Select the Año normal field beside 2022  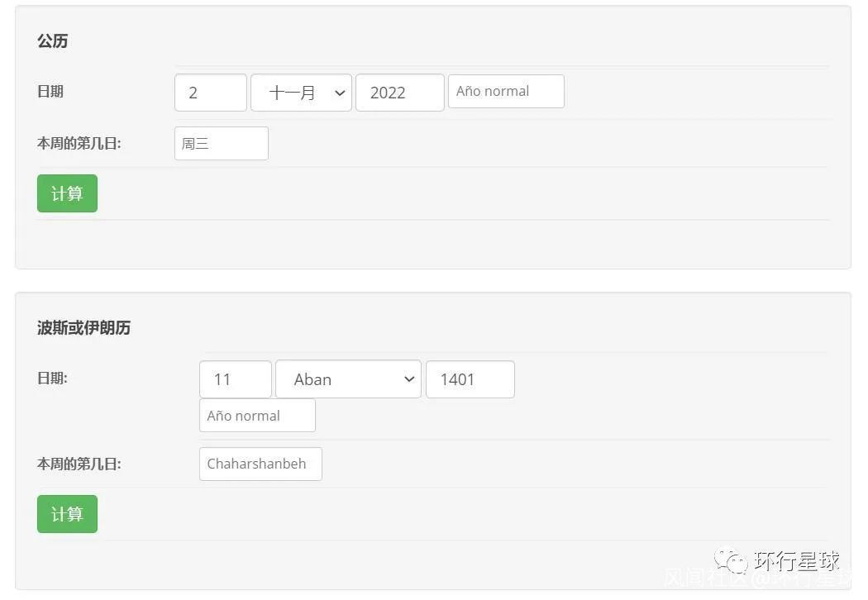(506, 91)
